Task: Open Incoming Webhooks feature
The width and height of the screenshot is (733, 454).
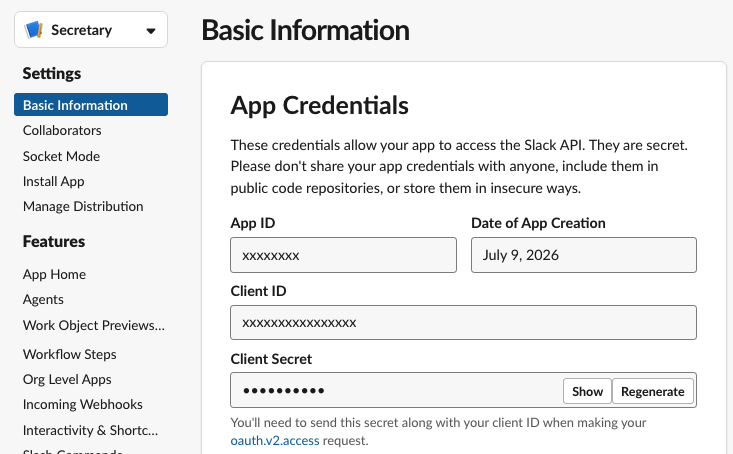Action: pyautogui.click(x=82, y=404)
